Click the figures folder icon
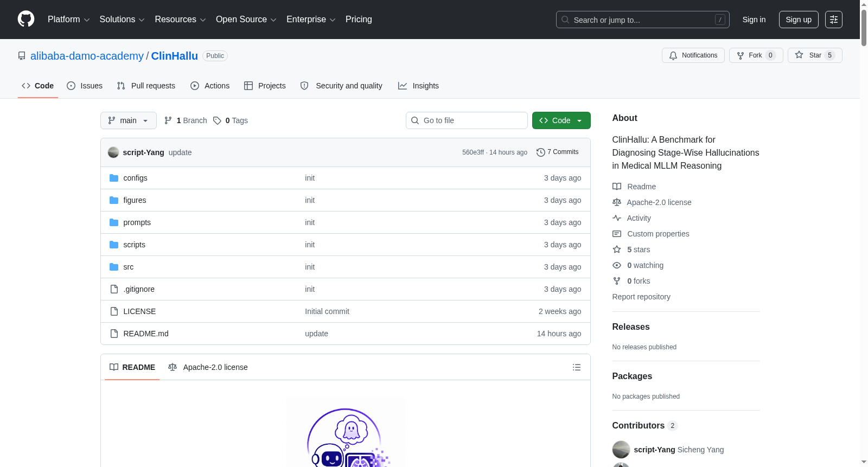 coord(114,200)
